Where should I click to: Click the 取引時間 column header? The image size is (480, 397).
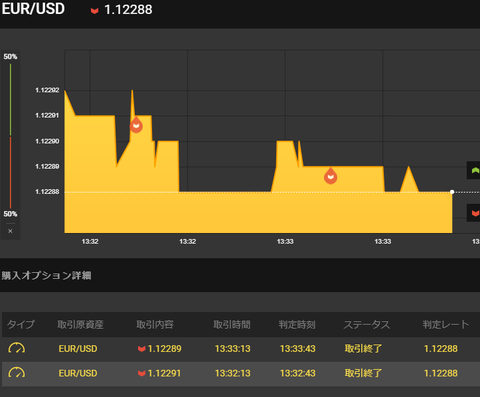tap(232, 324)
